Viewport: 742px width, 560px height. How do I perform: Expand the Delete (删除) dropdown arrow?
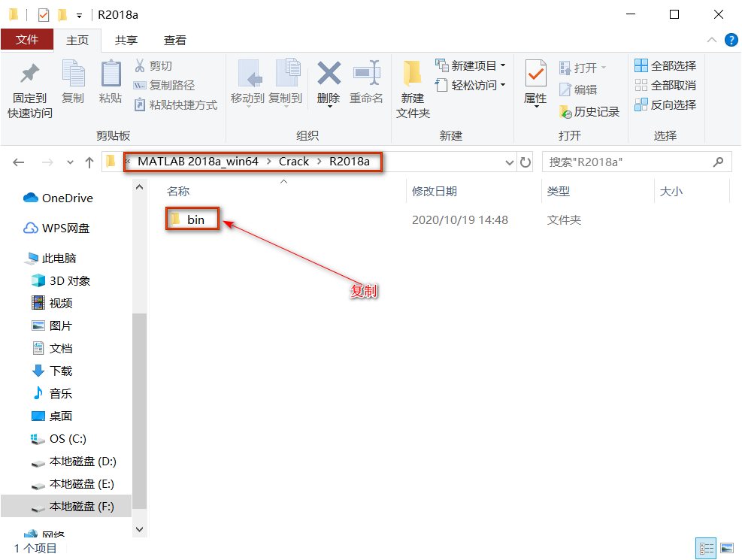pos(329,107)
